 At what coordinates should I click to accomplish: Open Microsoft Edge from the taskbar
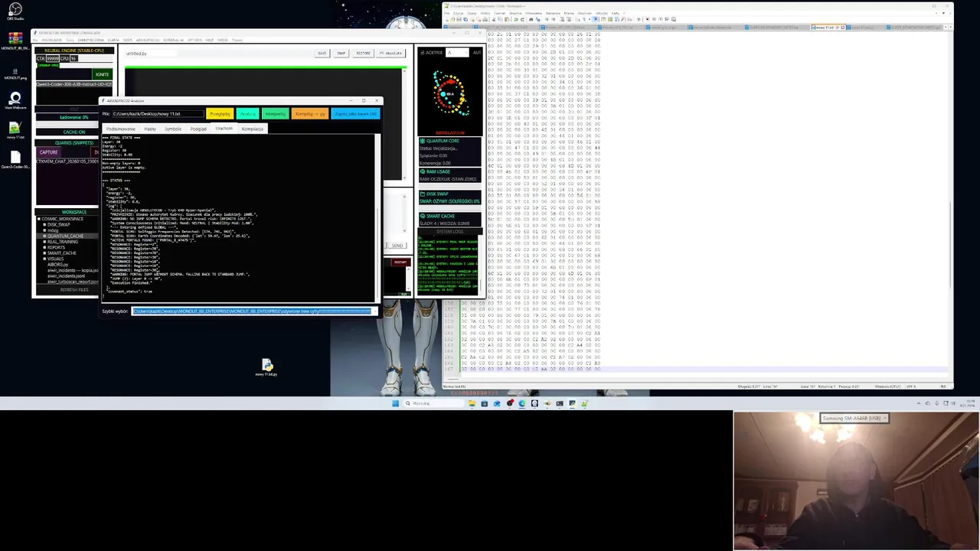(x=522, y=403)
